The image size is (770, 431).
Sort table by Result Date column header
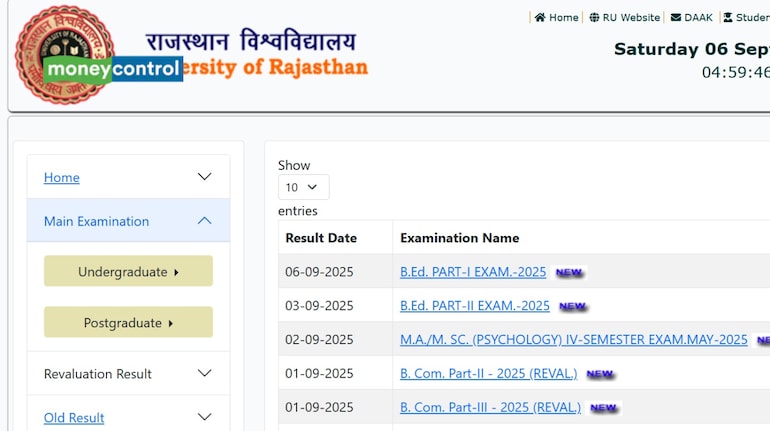coord(321,238)
